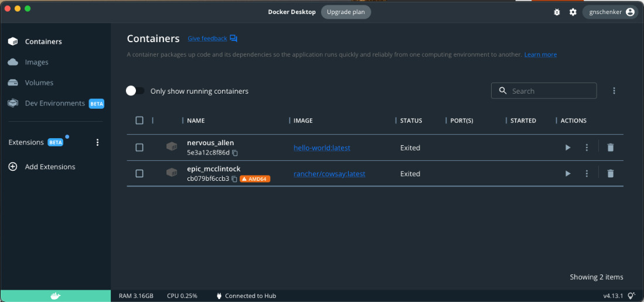Screen dimensions: 644x302
Task: Click the search magnifier icon
Action: (503, 91)
